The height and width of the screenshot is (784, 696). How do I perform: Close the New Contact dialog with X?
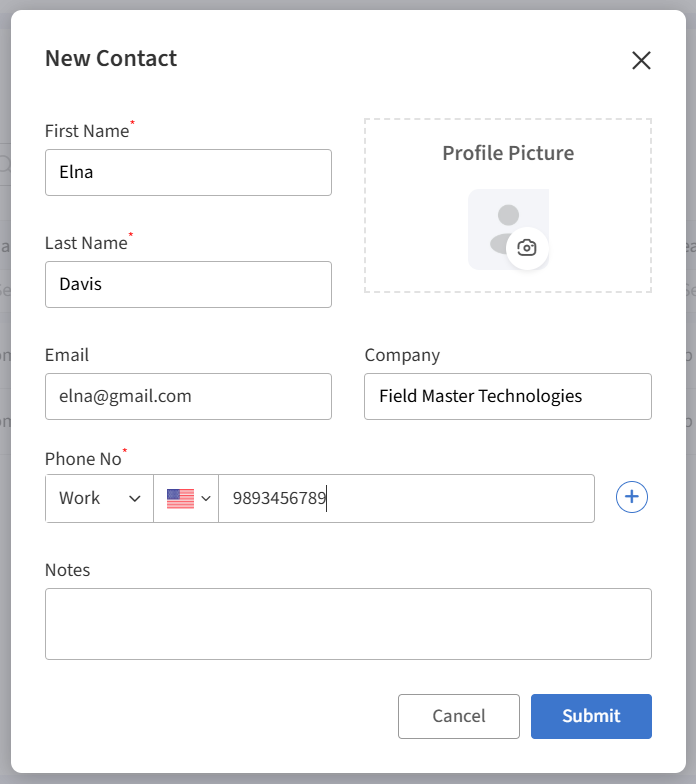[641, 61]
